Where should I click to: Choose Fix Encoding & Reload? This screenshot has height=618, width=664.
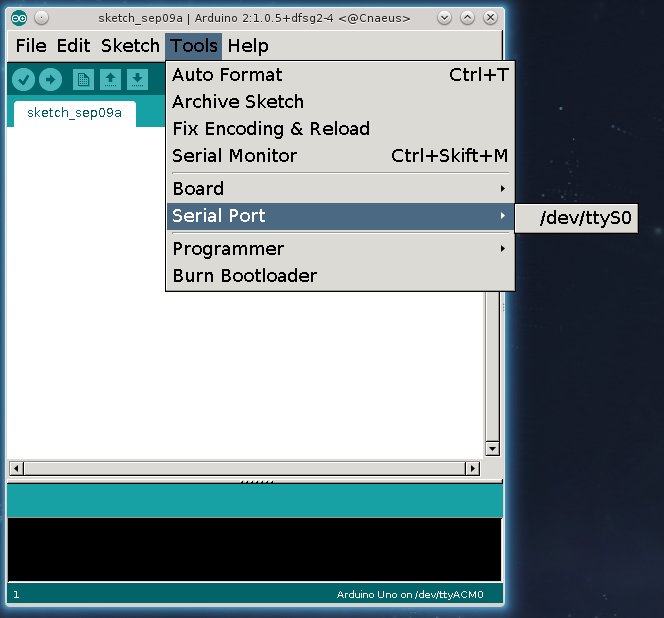(x=340, y=129)
